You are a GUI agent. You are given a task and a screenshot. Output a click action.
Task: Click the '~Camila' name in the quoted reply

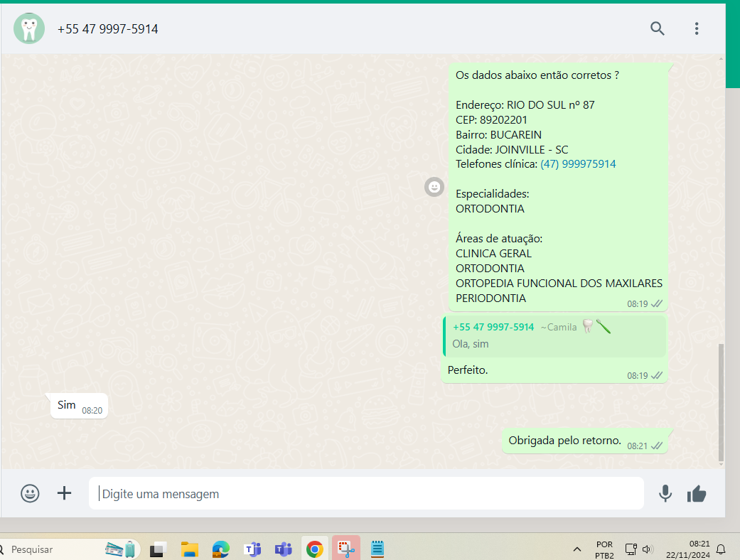coord(559,327)
